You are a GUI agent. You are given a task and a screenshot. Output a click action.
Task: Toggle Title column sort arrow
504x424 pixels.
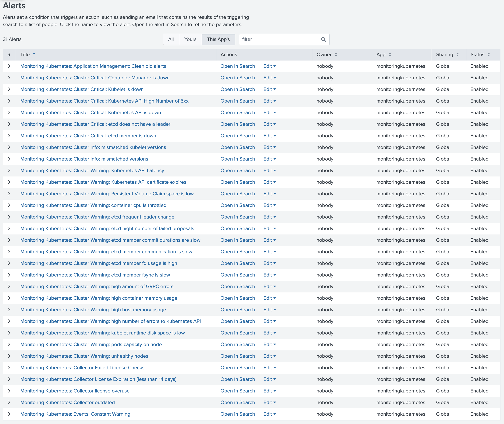(34, 54)
